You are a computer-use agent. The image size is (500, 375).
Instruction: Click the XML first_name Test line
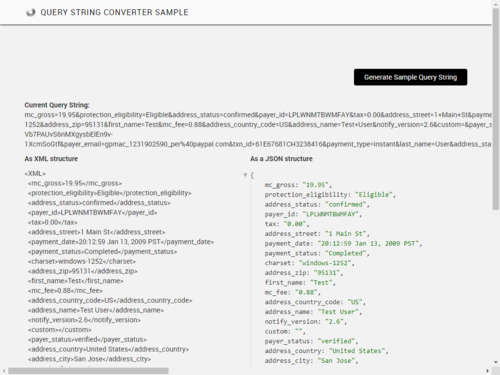click(x=76, y=281)
